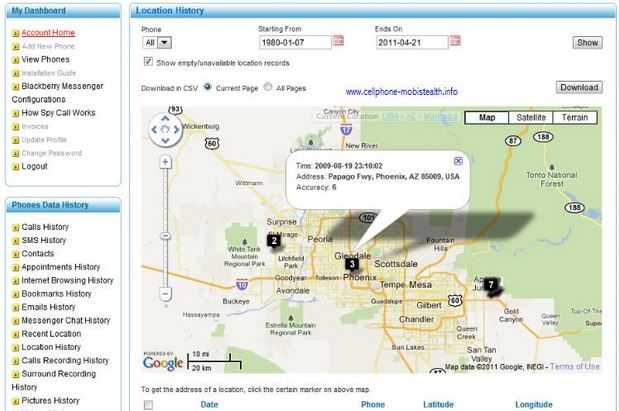Open Location History in sidebar
619x411 pixels.
tap(51, 347)
